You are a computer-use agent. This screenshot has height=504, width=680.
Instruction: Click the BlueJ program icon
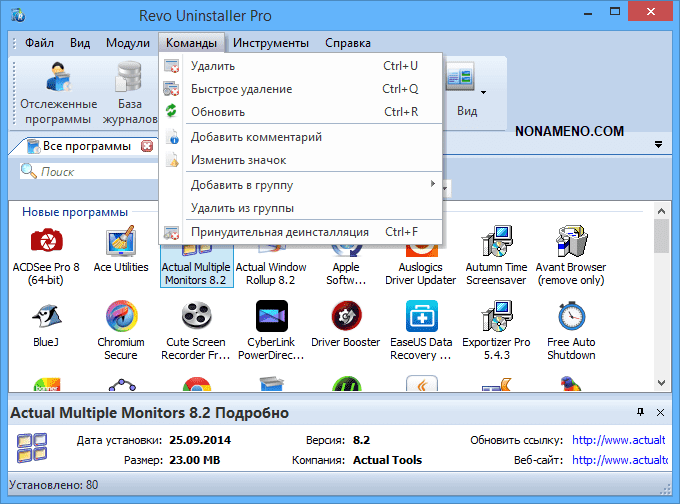click(44, 319)
